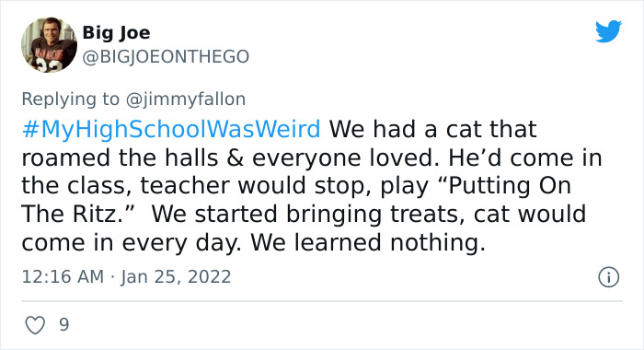The height and width of the screenshot is (350, 644).
Task: Click the Jan 25, 2022 date
Action: (176, 277)
